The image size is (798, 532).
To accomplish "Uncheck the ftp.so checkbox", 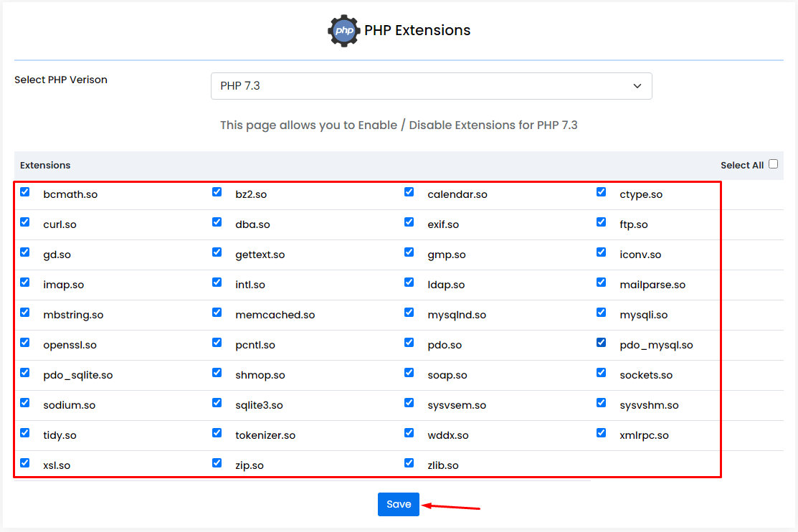I will 601,222.
